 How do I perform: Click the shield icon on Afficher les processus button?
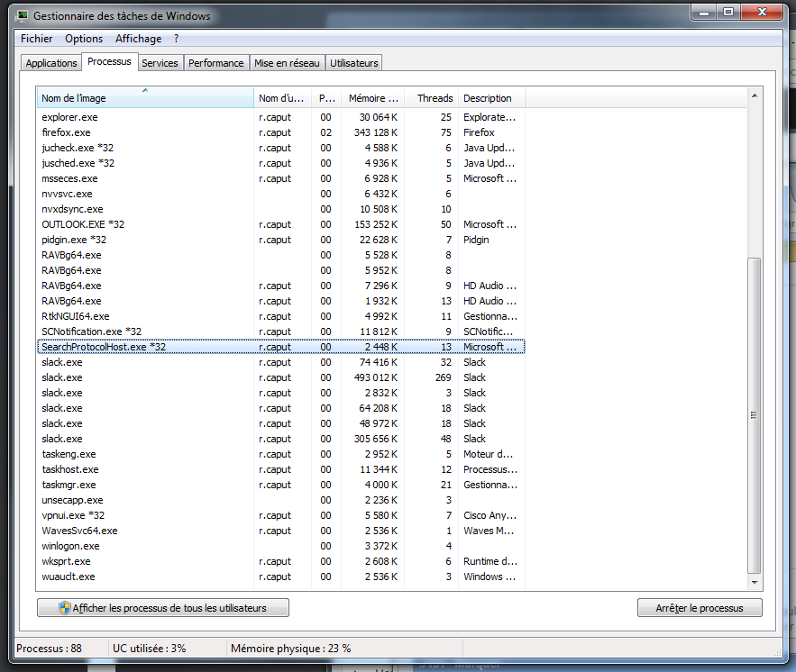coord(65,607)
